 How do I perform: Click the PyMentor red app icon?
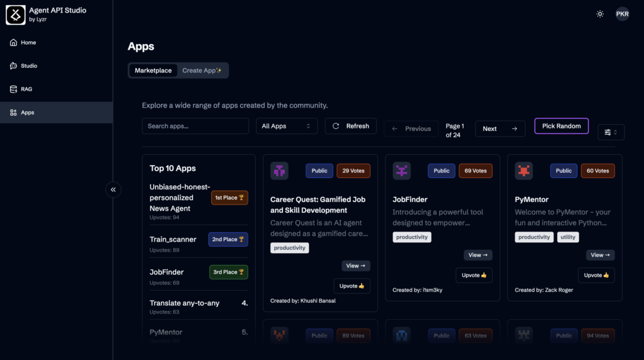[x=523, y=171]
